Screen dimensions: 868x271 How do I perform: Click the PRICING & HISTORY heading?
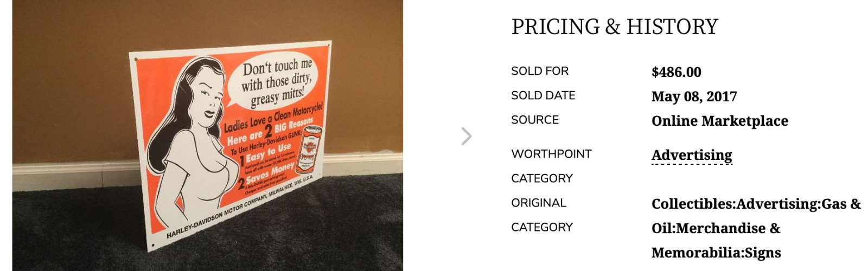click(x=614, y=27)
